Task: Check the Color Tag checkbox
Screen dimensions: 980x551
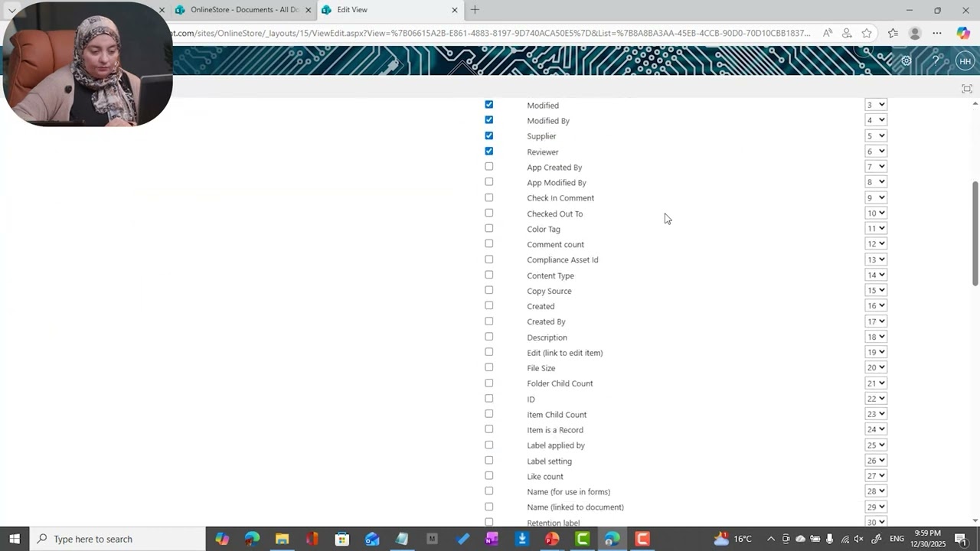Action: tap(489, 229)
